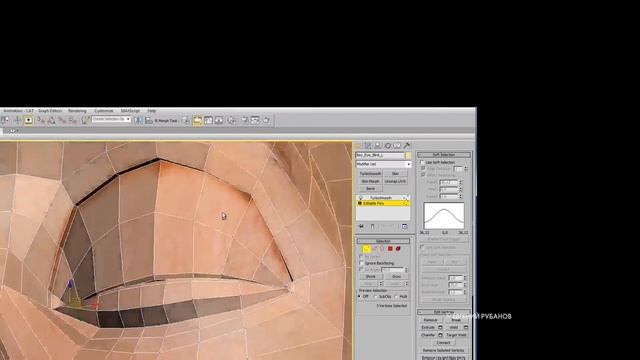Open the Weld settings box icon
The width and height of the screenshot is (640, 360).
click(466, 327)
